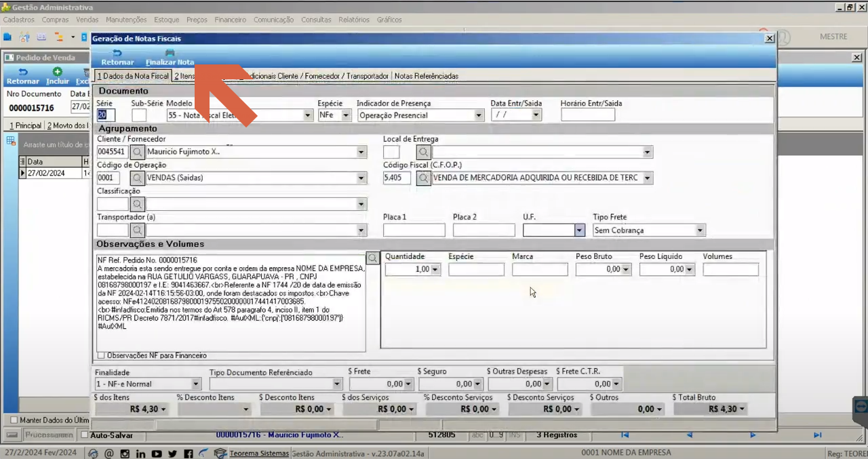Open the Teorema Sistemas link
The height and width of the screenshot is (459, 868).
click(260, 453)
